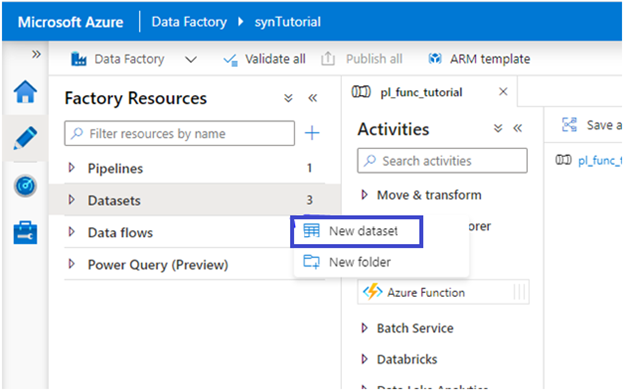Click the Azure Function lightning icon
Image resolution: width=624 pixels, height=391 pixels.
(x=372, y=292)
